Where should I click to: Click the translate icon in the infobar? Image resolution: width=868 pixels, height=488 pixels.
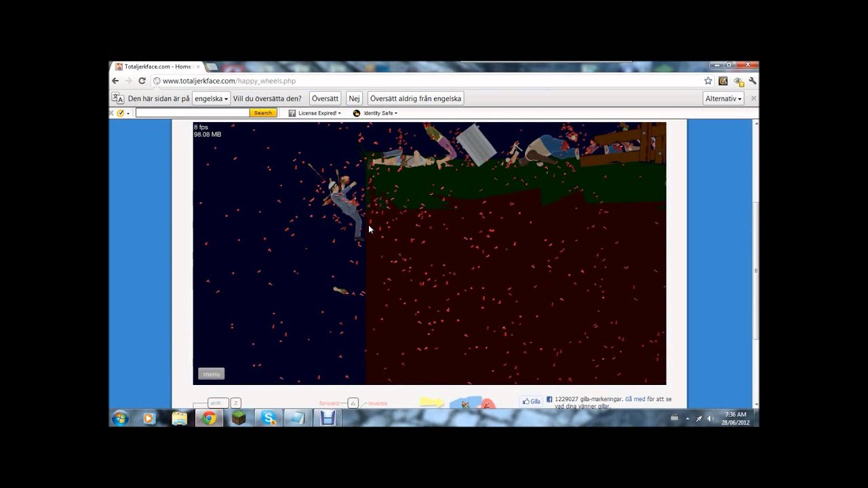[118, 98]
